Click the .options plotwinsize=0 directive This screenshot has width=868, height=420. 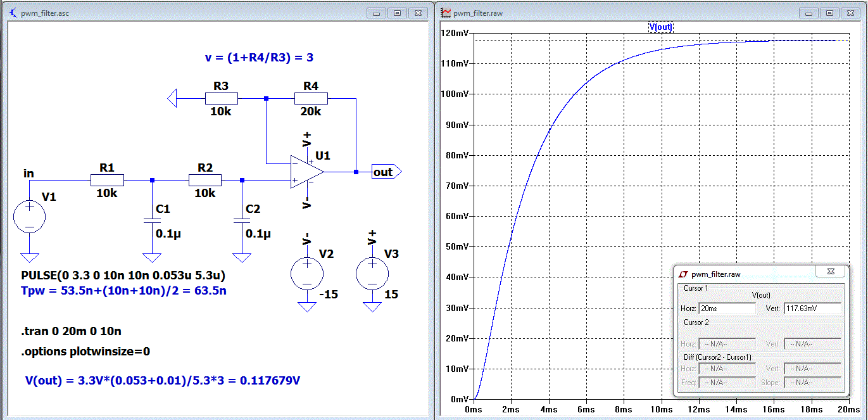[x=85, y=351]
